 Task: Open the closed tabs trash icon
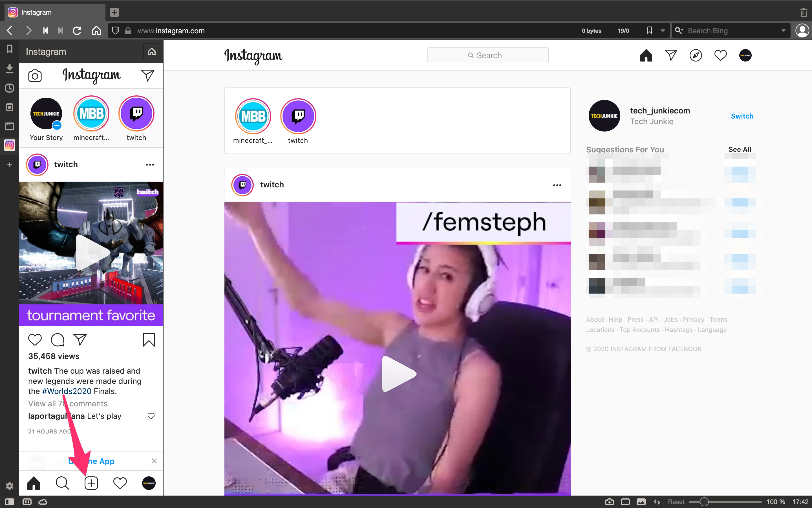pos(804,12)
